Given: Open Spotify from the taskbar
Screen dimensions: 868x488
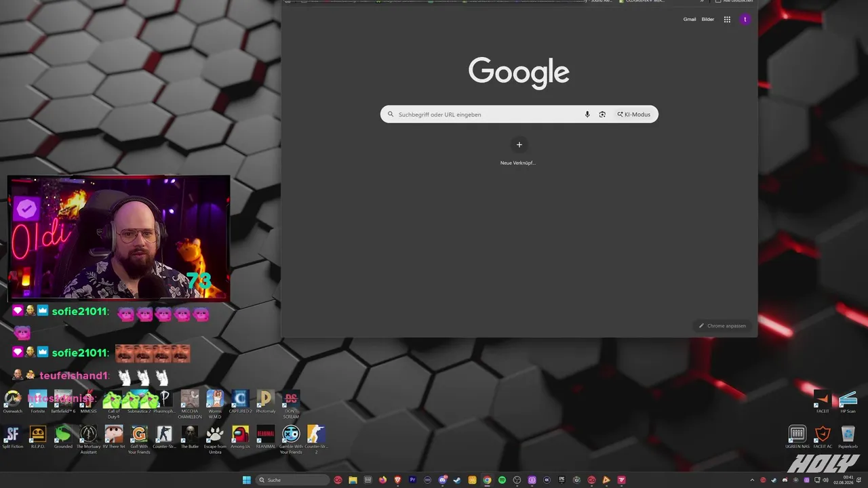Looking at the screenshot, I should [502, 481].
